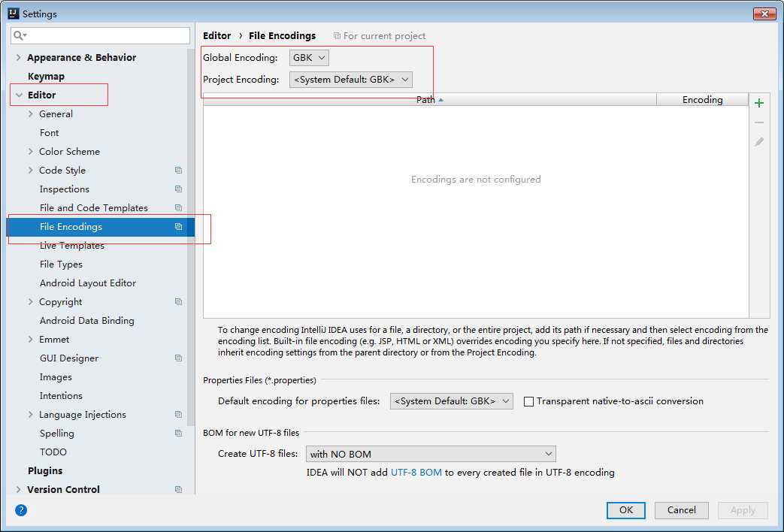Viewport: 784px width, 532px height.
Task: Select Font in the settings tree
Action: (49, 132)
